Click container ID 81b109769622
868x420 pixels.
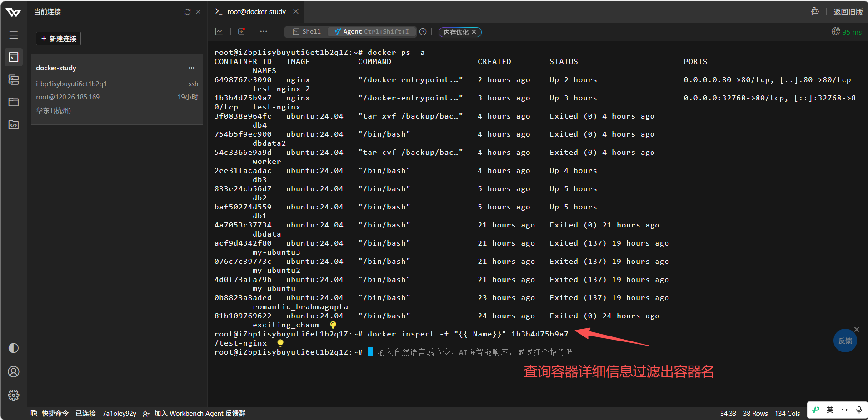[243, 316]
